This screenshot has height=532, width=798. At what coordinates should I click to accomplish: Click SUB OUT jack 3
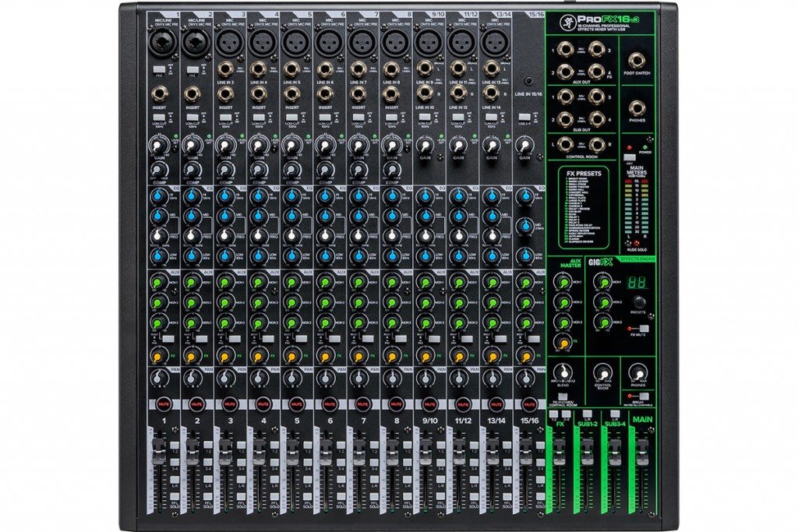click(596, 96)
